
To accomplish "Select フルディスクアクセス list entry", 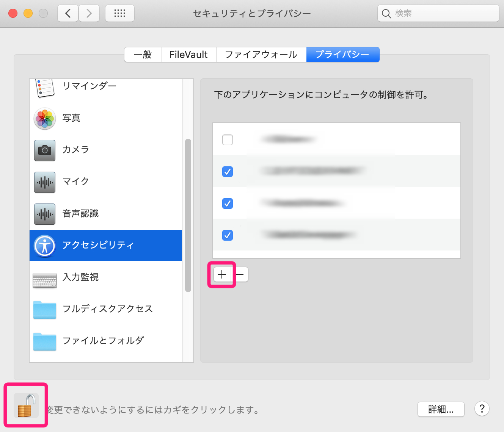I will click(x=106, y=309).
